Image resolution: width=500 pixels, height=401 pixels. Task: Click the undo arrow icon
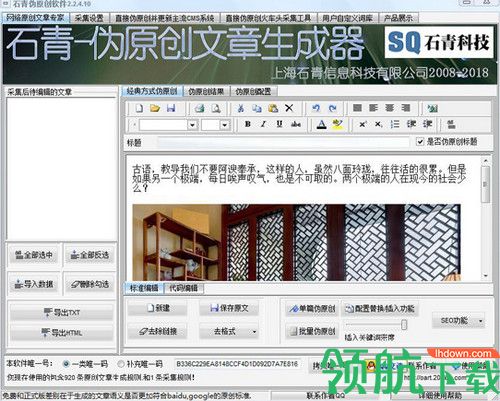316,108
